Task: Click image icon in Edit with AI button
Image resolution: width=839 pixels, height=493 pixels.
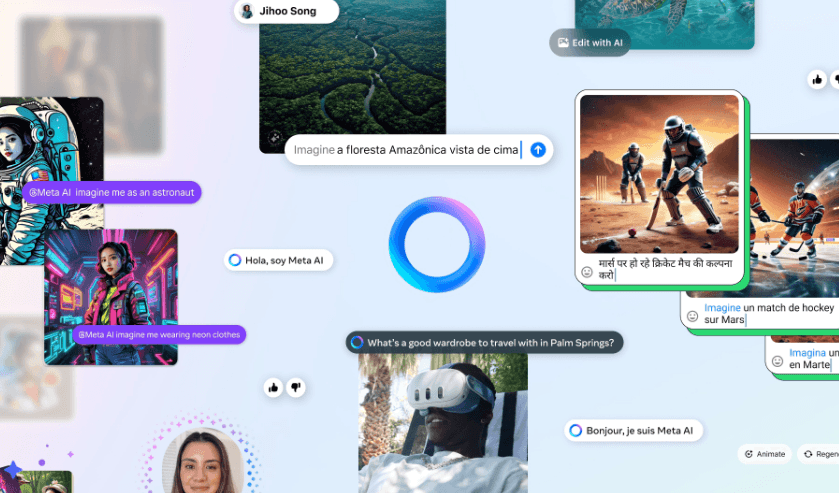Action: coord(563,43)
